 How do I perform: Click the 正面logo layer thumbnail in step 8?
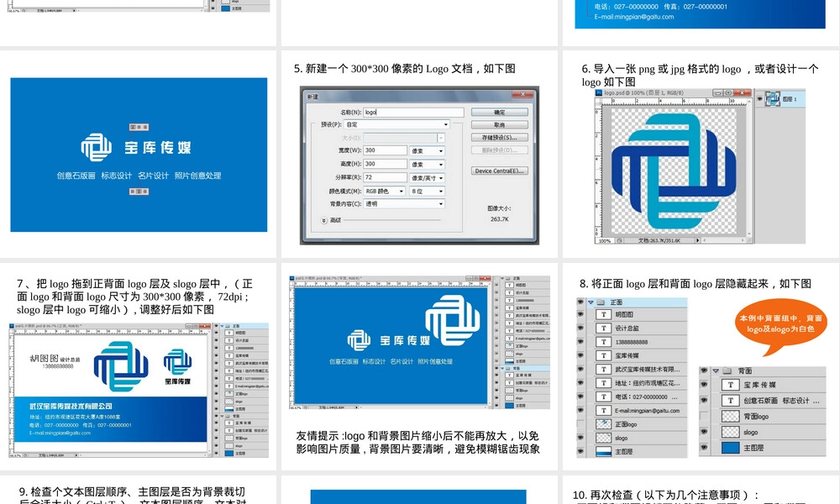coord(603,424)
